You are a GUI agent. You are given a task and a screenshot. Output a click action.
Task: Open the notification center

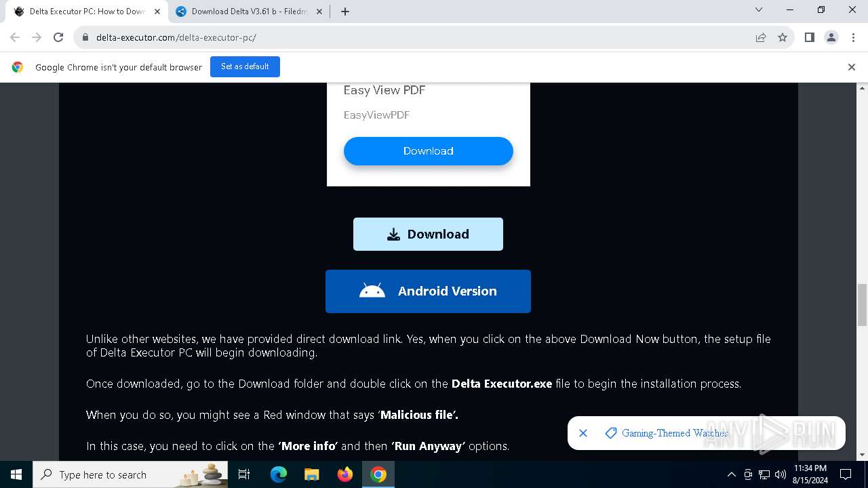coord(846,474)
